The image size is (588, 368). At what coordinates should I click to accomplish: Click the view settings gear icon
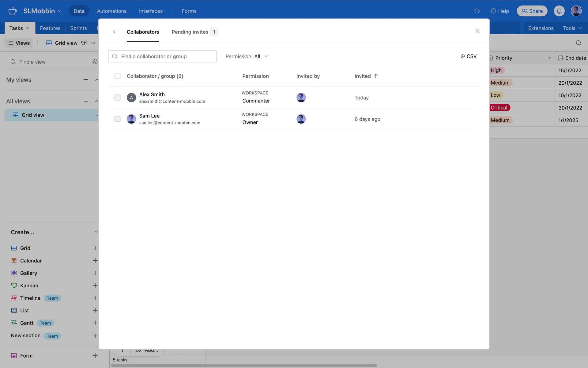[95, 62]
